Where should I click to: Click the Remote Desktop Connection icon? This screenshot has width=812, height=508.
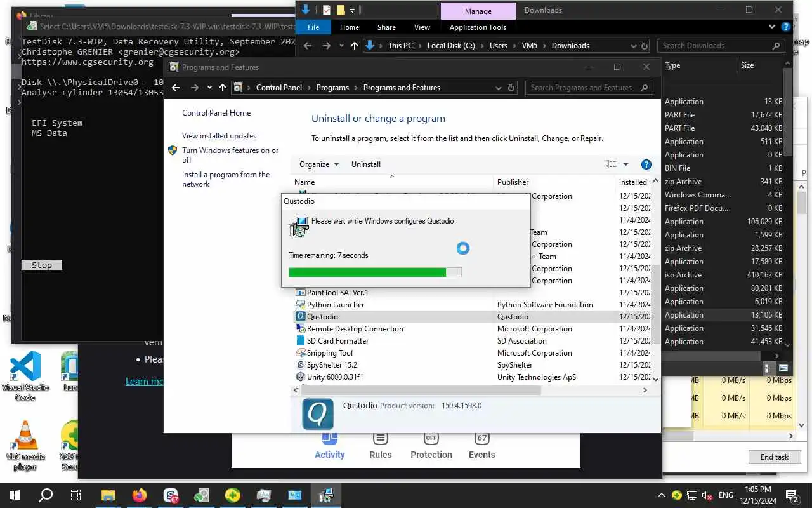click(x=301, y=328)
